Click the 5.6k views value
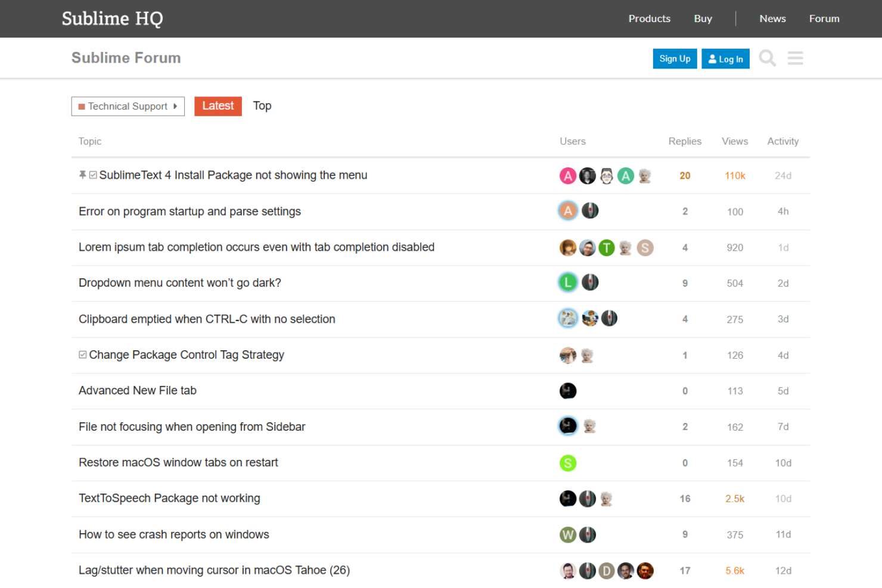 (735, 571)
